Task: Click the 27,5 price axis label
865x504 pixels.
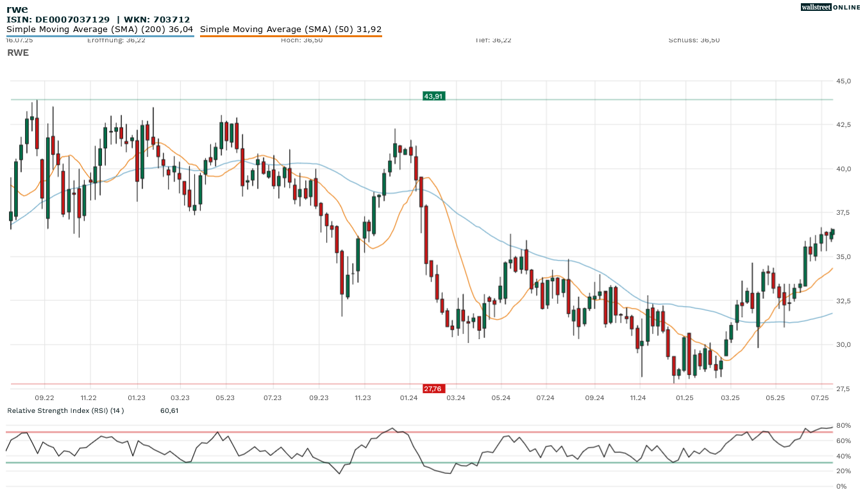Action: (x=843, y=389)
